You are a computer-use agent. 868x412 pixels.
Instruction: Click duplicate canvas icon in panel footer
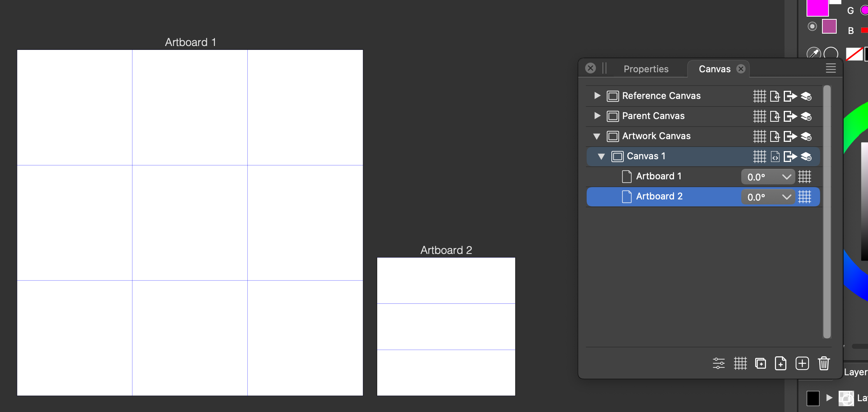[x=760, y=363]
